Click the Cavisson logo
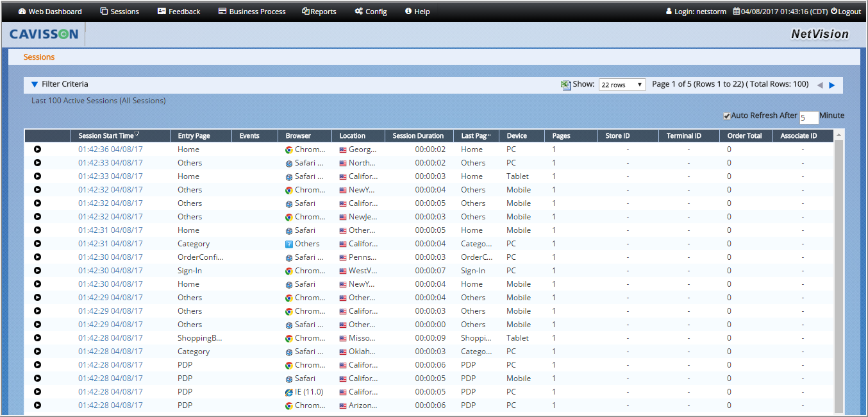The image size is (868, 417). coord(44,34)
